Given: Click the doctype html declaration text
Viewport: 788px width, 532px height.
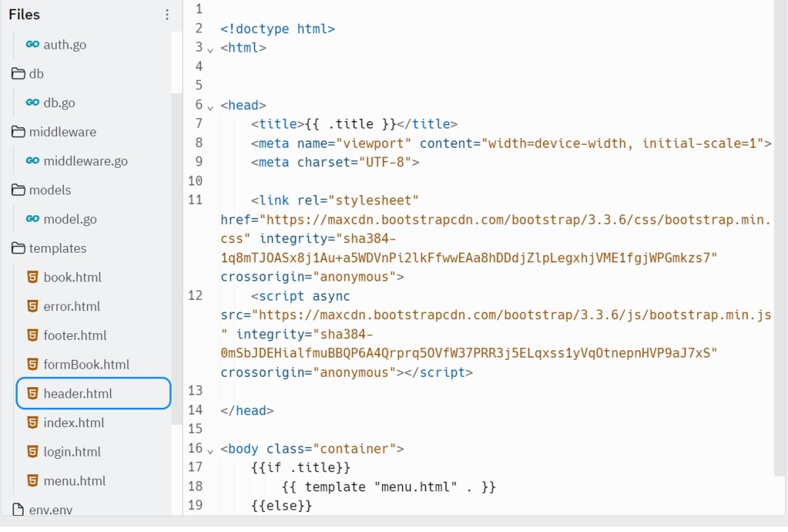Looking at the screenshot, I should tap(278, 29).
